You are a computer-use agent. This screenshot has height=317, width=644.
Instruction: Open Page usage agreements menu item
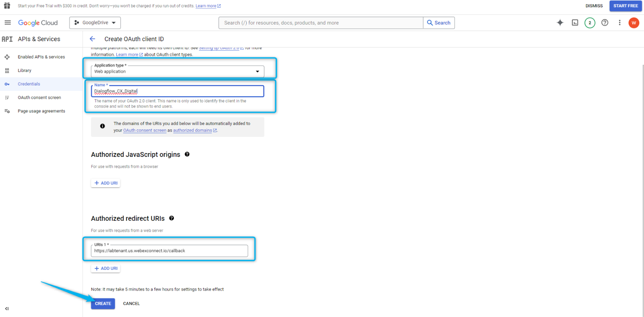click(x=41, y=111)
